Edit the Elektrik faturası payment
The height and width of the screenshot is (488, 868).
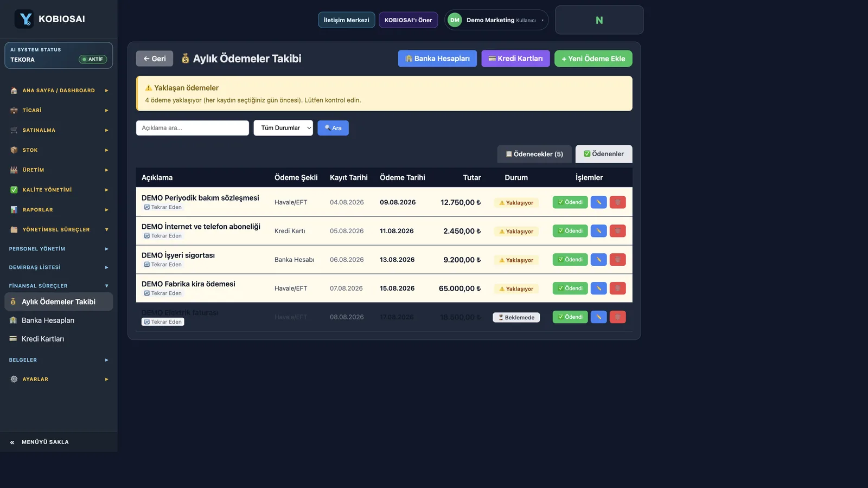click(x=598, y=317)
